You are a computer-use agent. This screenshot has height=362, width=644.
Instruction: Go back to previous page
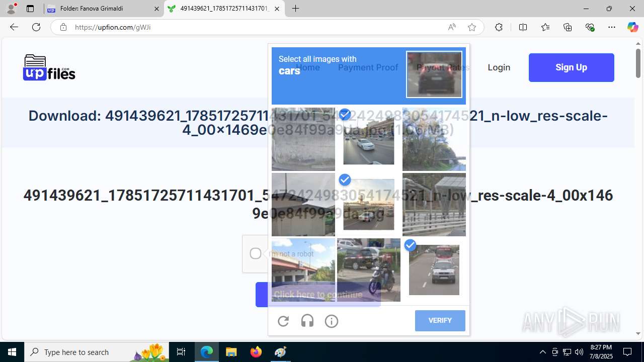pyautogui.click(x=14, y=27)
